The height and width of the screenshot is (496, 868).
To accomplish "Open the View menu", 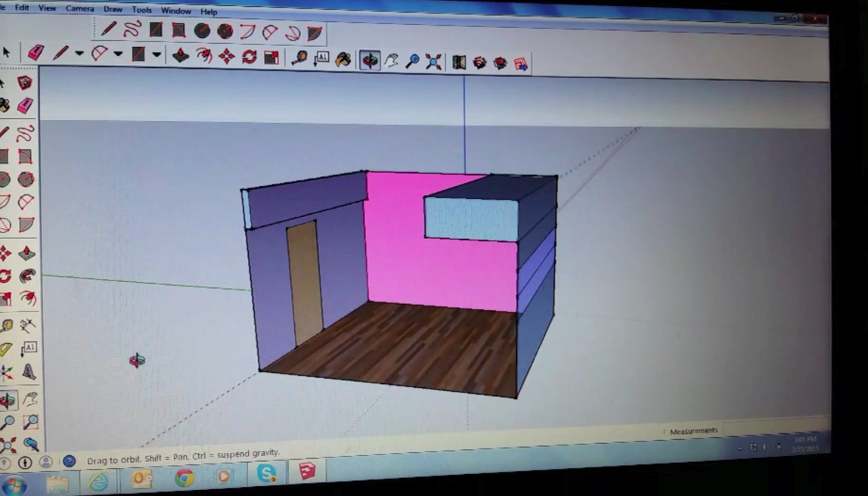I will [47, 8].
